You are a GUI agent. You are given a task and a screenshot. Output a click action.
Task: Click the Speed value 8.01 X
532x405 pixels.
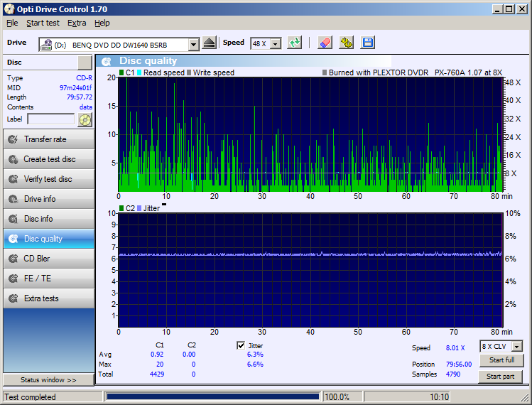tap(455, 348)
